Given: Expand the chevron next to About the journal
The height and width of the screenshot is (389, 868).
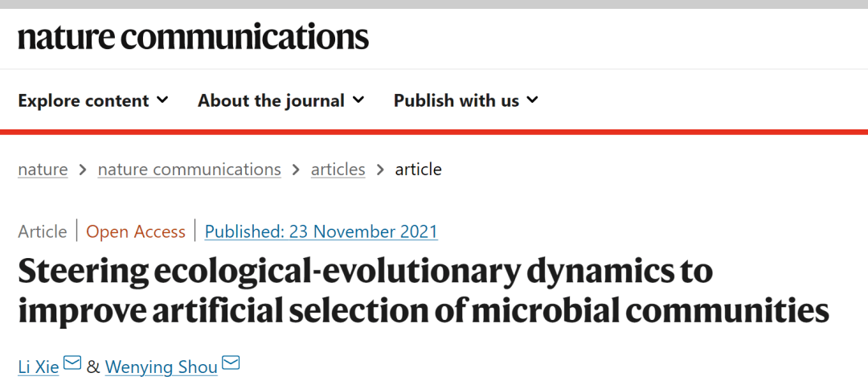Looking at the screenshot, I should 358,100.
